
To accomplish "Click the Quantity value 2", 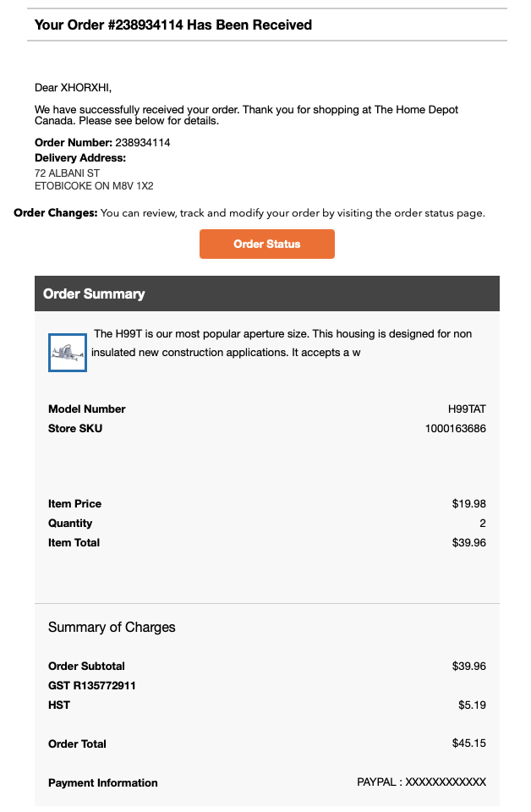I will (x=483, y=523).
